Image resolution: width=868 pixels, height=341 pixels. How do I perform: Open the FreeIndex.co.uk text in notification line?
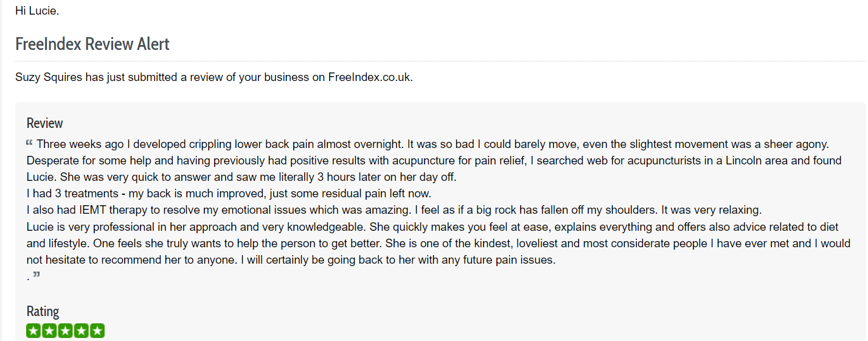coord(370,77)
